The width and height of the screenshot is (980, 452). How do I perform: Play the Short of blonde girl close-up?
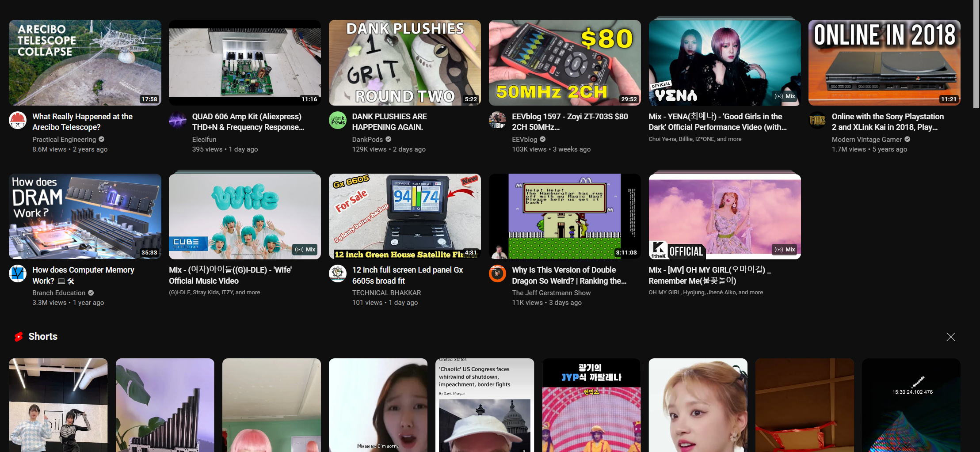[x=698, y=405]
